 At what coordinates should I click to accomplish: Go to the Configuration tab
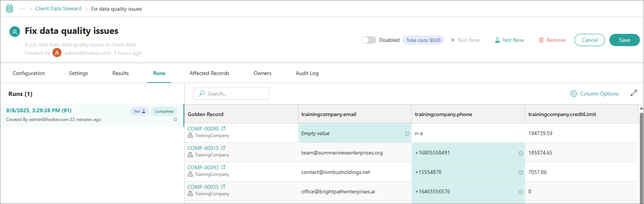[x=28, y=73]
